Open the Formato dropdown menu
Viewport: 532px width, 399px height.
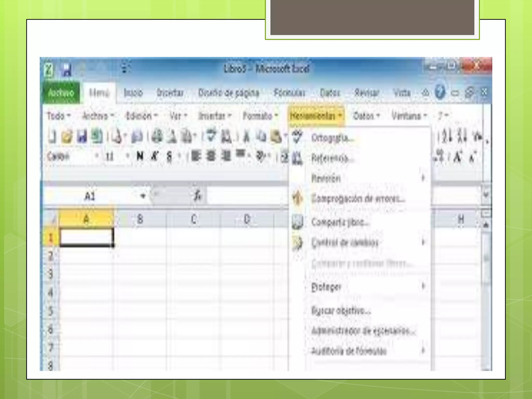click(x=260, y=116)
